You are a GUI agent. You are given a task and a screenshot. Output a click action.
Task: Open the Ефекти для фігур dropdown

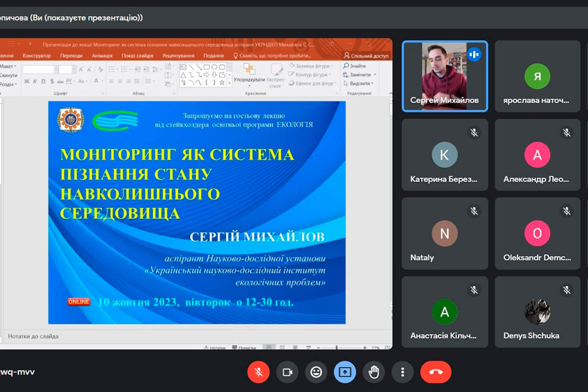coord(312,83)
